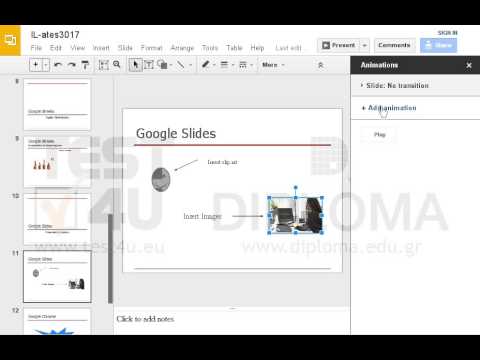Image resolution: width=480 pixels, height=360 pixels.
Task: Open the Insert menu
Action: tap(101, 48)
